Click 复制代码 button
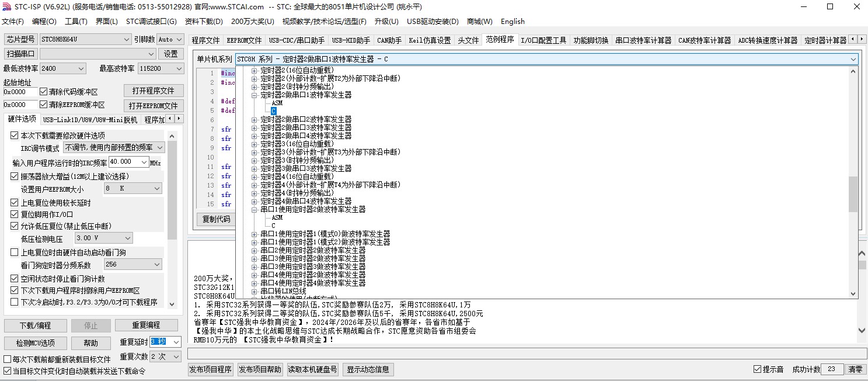The image size is (868, 381). (x=216, y=220)
